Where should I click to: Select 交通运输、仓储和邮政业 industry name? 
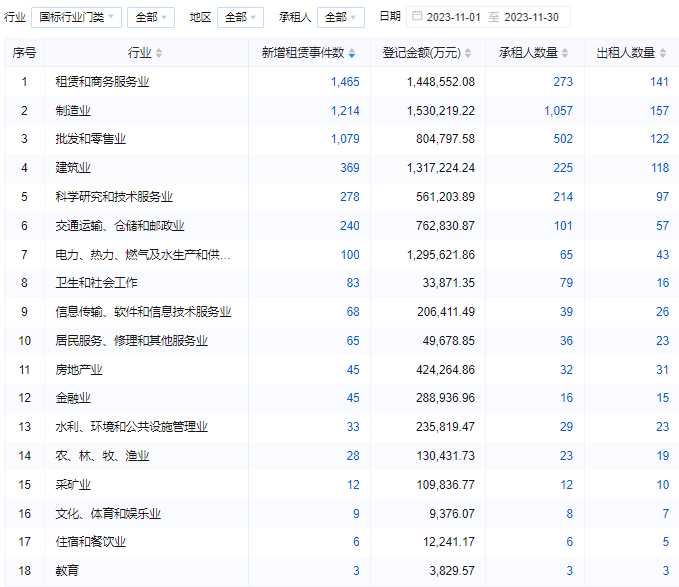tap(120, 226)
